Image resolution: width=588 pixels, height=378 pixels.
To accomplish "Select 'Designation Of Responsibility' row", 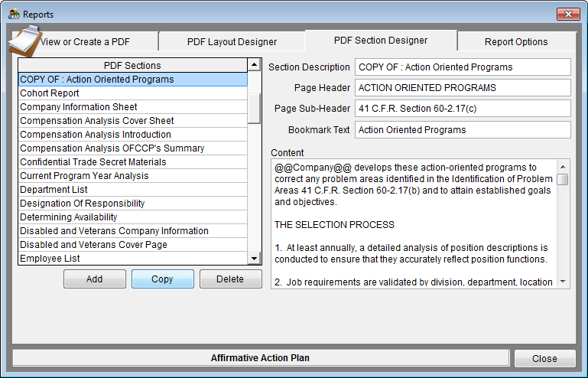I will 132,203.
